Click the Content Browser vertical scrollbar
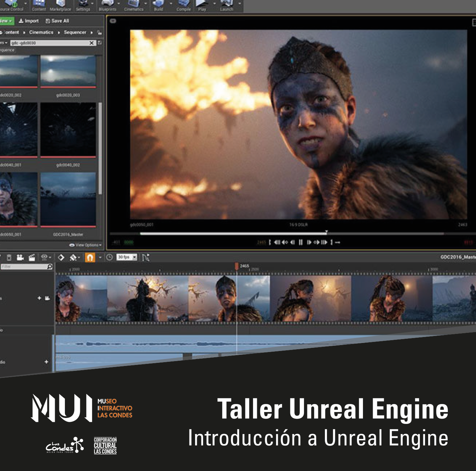 [100, 148]
